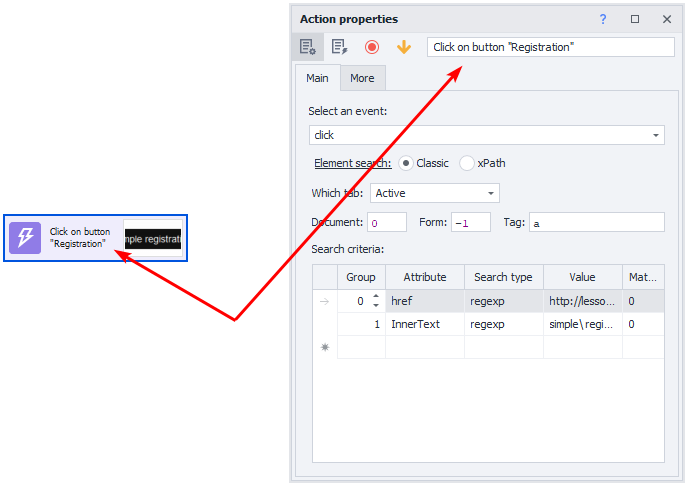Switch to the More tab

362,78
